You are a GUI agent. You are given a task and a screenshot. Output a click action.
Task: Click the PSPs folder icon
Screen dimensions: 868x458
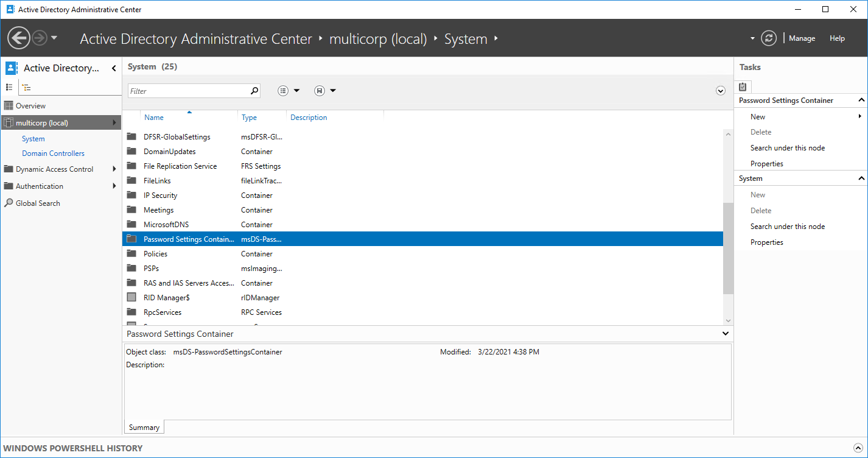tap(131, 269)
